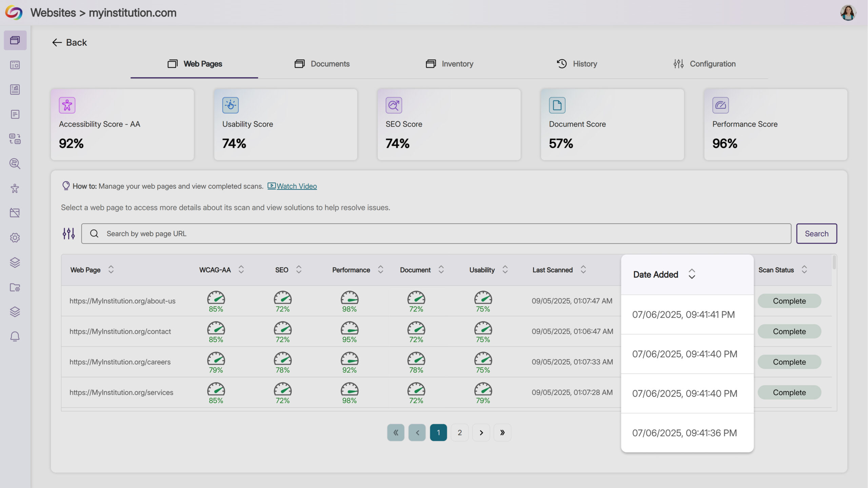Click the Document Score card icon
Viewport: 868px width, 488px height.
[x=557, y=105]
